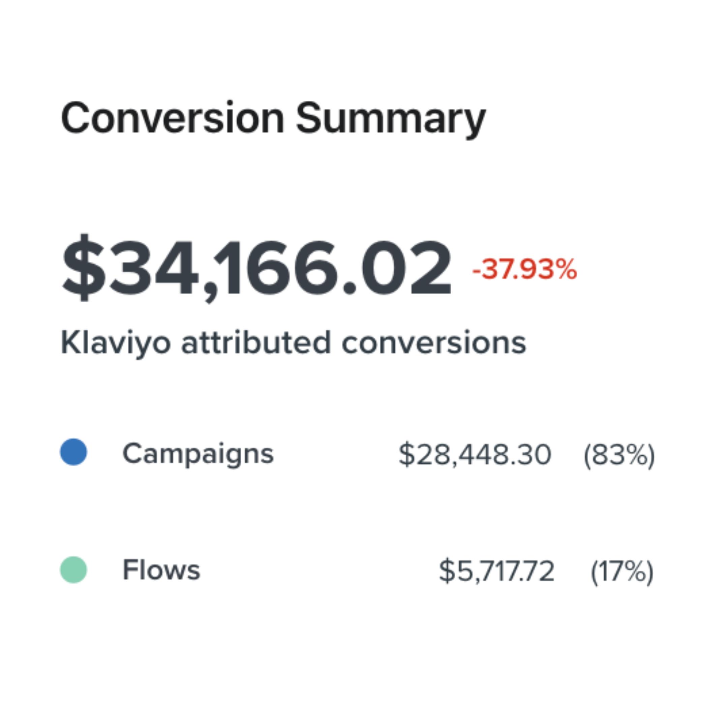Screen dimensions: 728x728
Task: Select the (83%) Campaigns share
Action: (x=619, y=455)
